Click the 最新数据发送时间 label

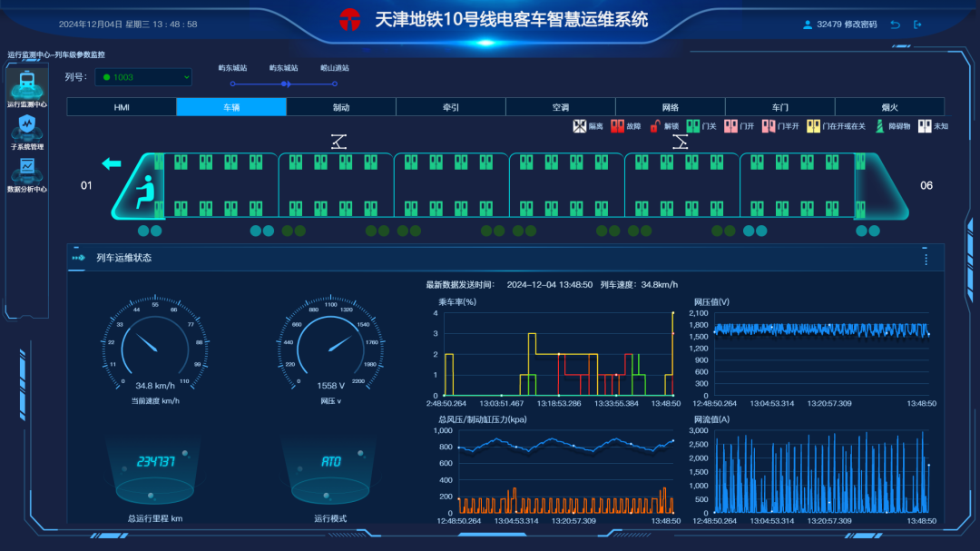pos(460,284)
